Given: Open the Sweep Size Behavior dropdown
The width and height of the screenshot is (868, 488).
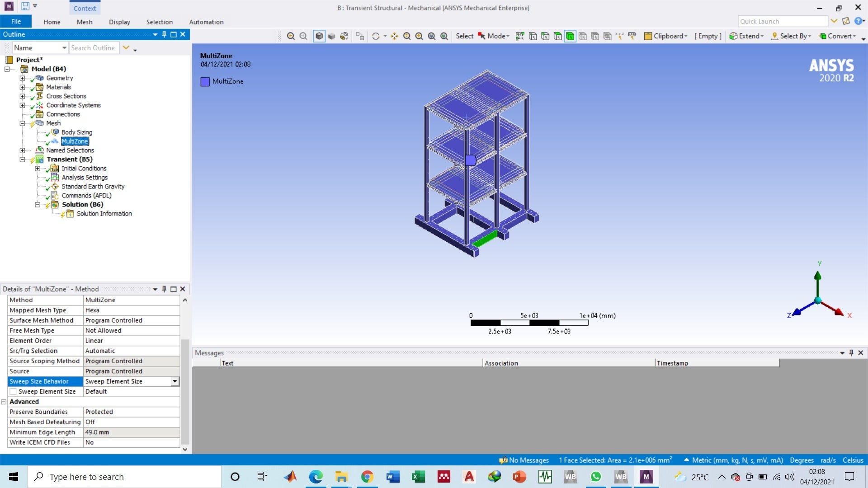Looking at the screenshot, I should [x=175, y=381].
